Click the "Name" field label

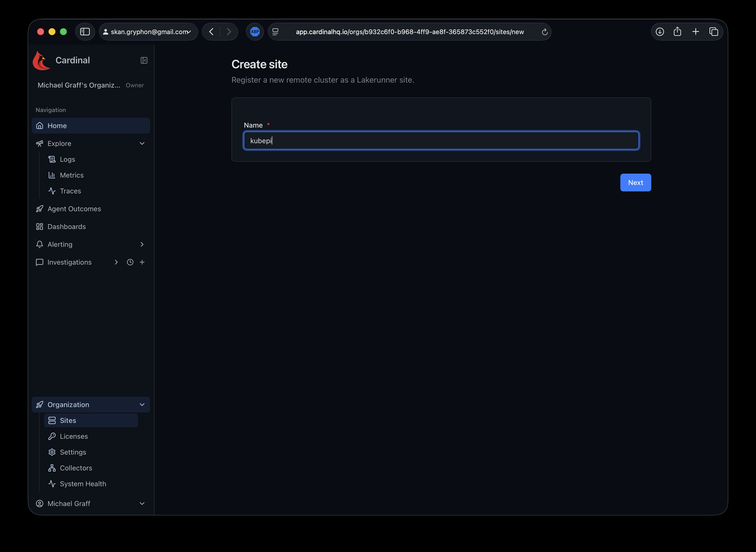pos(253,125)
